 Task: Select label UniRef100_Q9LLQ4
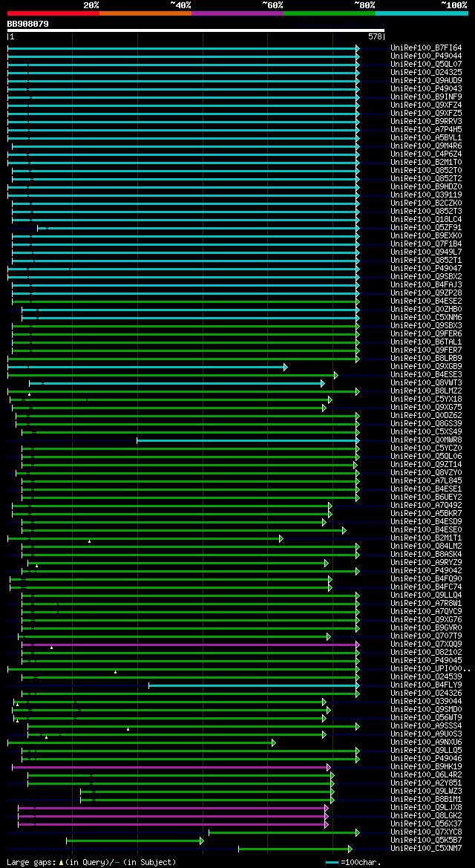point(426,595)
